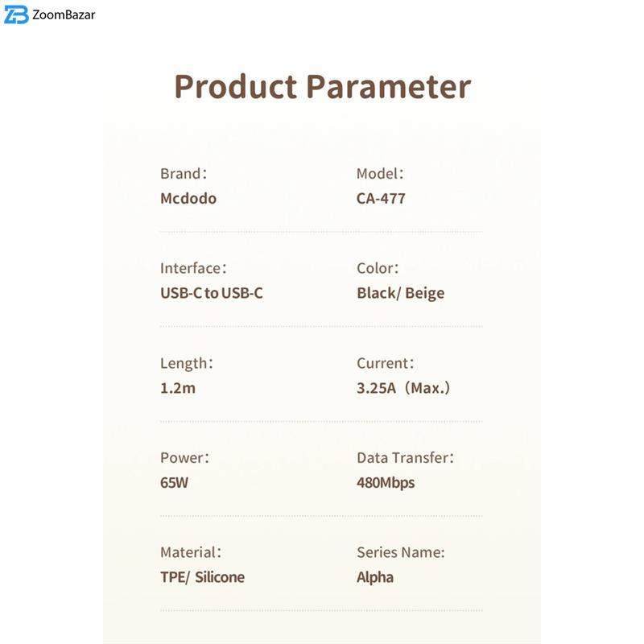Click the Black/ Beige color value
Screen dimensions: 644x644
pyautogui.click(x=400, y=293)
